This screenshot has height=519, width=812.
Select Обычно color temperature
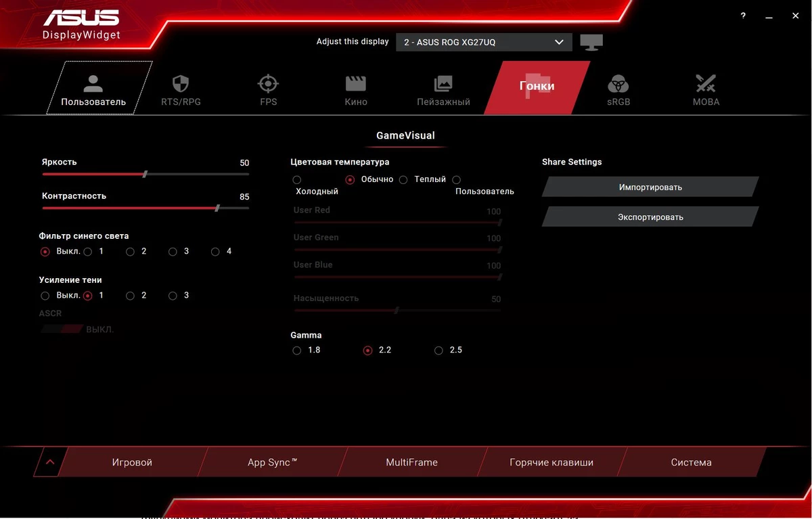(x=350, y=180)
